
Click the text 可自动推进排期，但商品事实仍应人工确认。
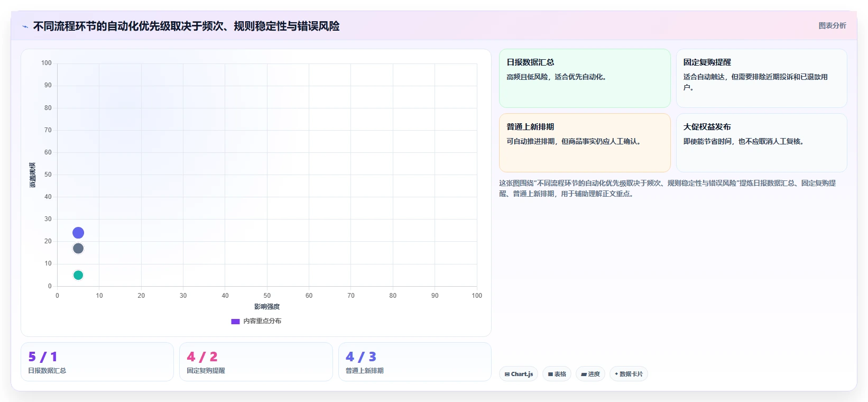coord(575,142)
